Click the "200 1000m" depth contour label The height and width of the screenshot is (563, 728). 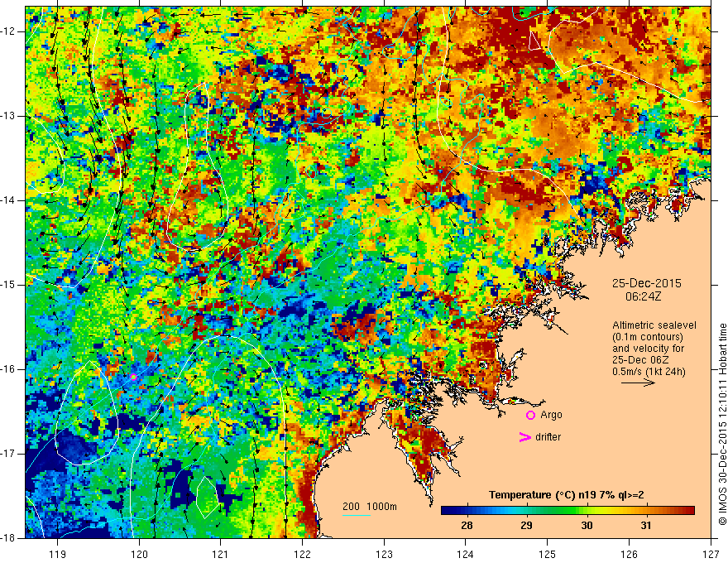point(370,507)
